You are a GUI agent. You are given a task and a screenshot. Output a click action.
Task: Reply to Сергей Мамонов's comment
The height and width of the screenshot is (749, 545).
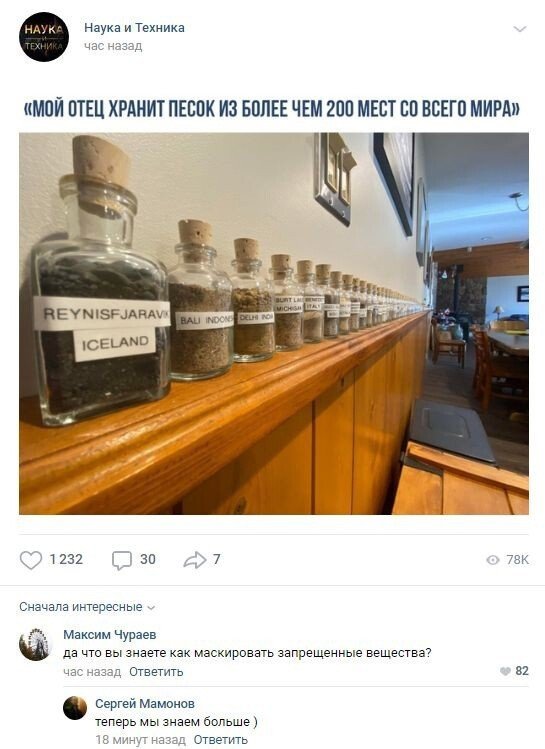click(x=221, y=740)
